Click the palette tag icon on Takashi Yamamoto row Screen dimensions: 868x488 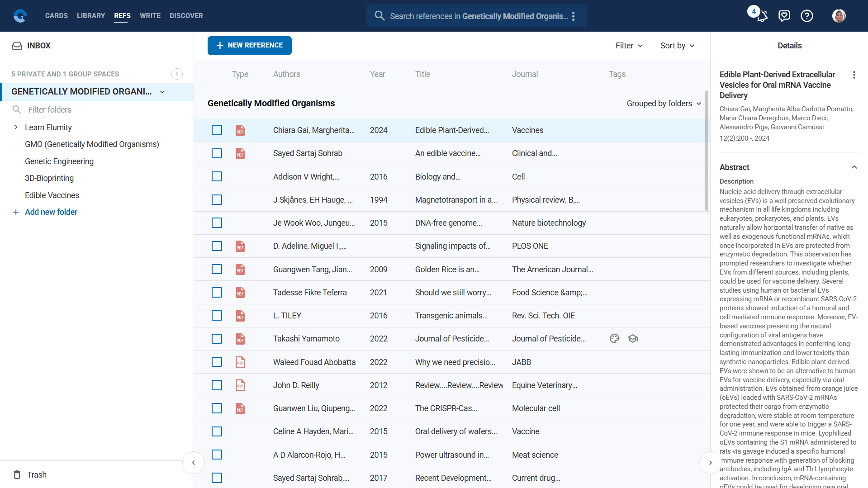[614, 339]
